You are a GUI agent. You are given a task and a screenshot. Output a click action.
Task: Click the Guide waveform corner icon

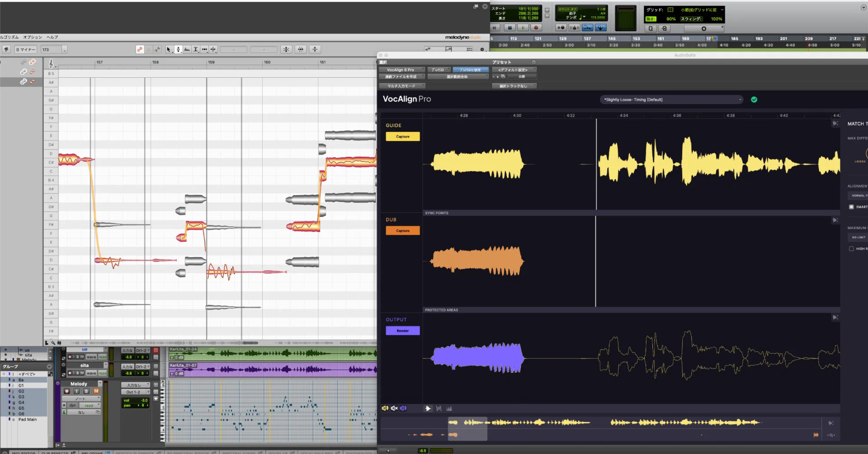pyautogui.click(x=835, y=123)
